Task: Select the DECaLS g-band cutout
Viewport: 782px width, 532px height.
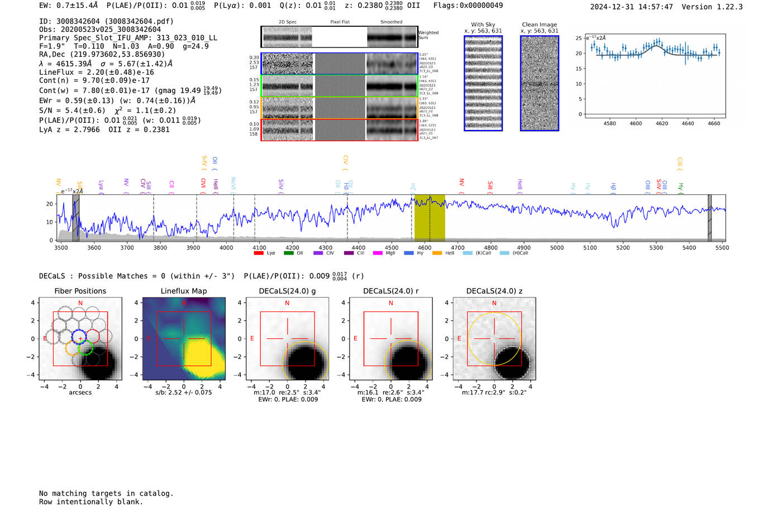Action: pyautogui.click(x=287, y=339)
